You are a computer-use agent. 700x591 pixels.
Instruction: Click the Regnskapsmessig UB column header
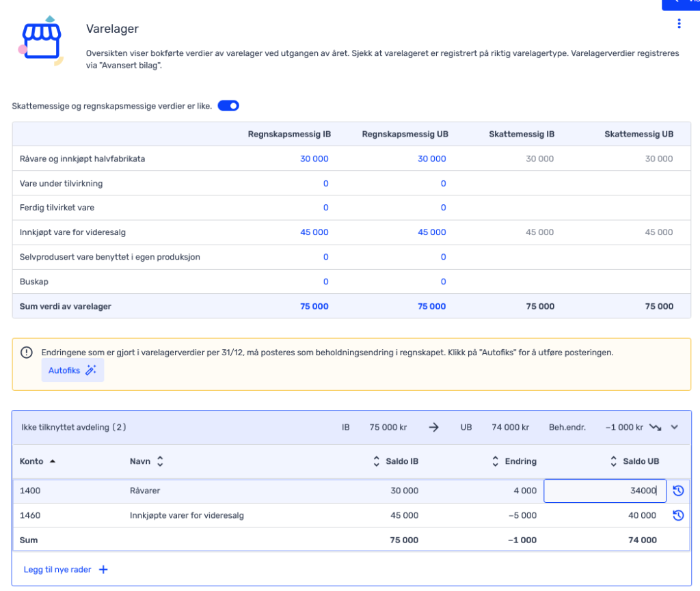click(405, 135)
